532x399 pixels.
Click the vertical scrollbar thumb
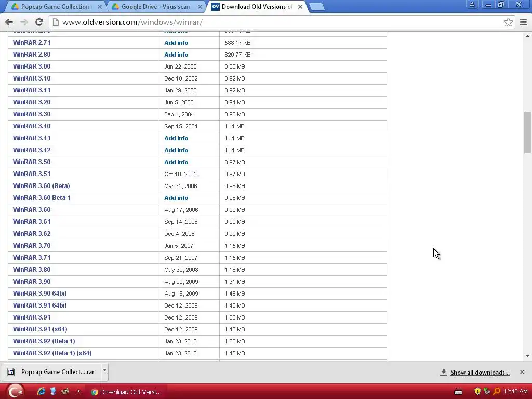pyautogui.click(x=528, y=132)
